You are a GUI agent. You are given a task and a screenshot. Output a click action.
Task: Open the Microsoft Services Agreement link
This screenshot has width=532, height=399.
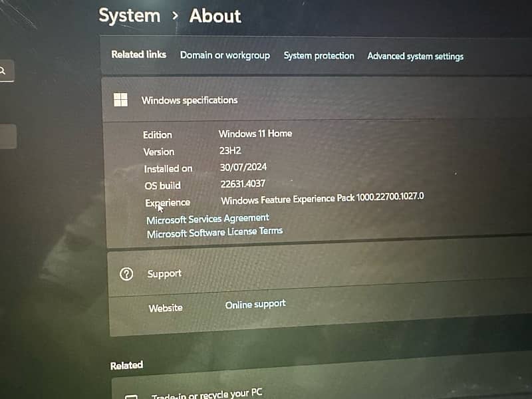coord(207,219)
